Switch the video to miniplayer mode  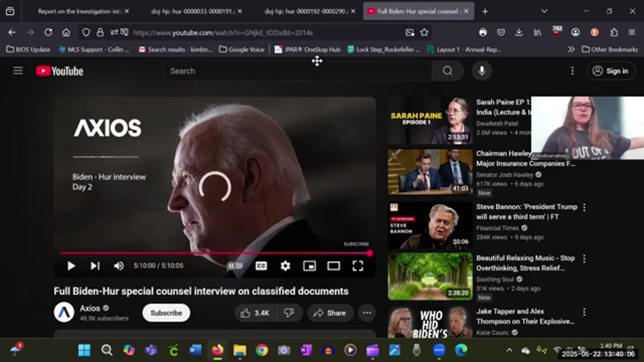309,266
